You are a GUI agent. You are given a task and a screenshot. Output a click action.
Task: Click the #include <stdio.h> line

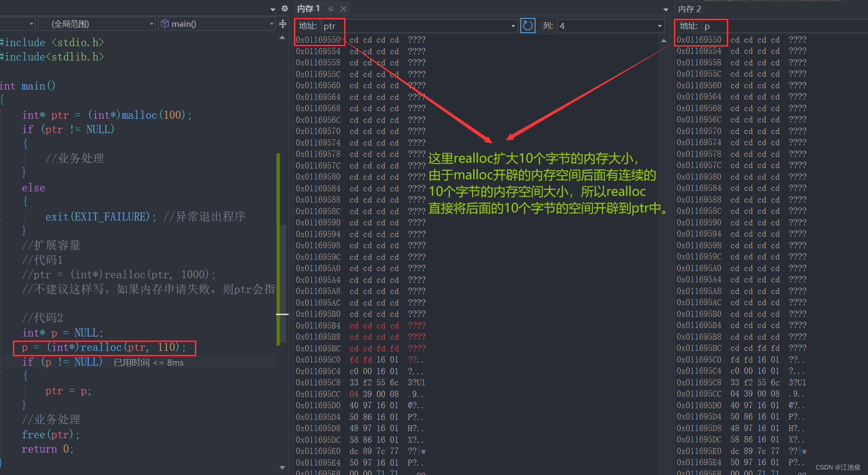coord(52,43)
